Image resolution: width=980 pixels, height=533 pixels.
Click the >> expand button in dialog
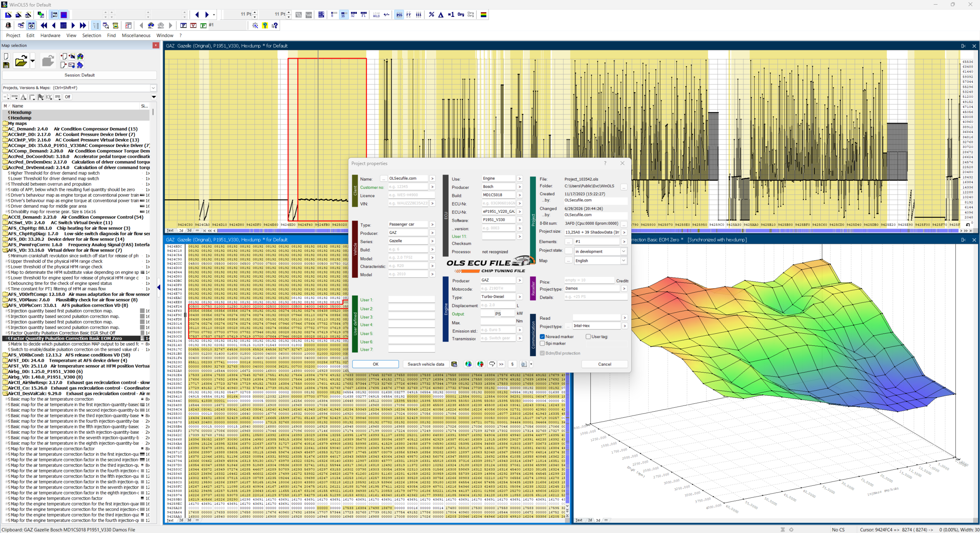501,364
